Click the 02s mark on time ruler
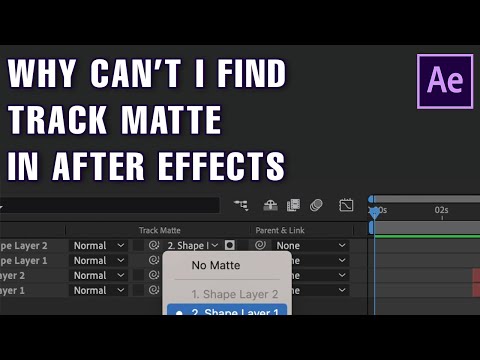The width and height of the screenshot is (480, 360). 441,210
